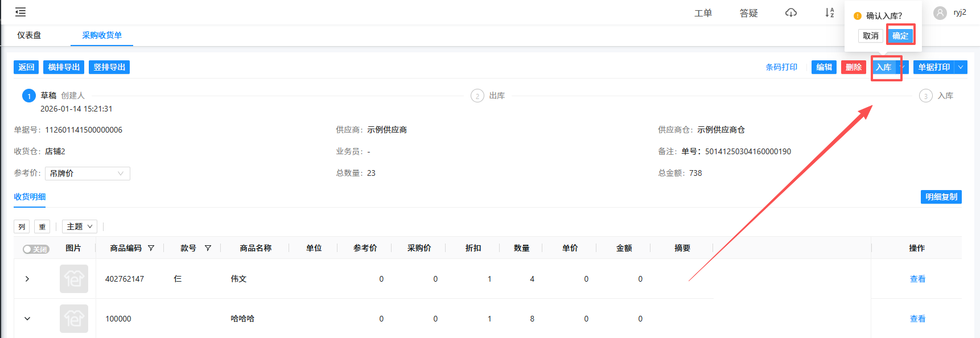Collapse row 100000 details

[27, 319]
